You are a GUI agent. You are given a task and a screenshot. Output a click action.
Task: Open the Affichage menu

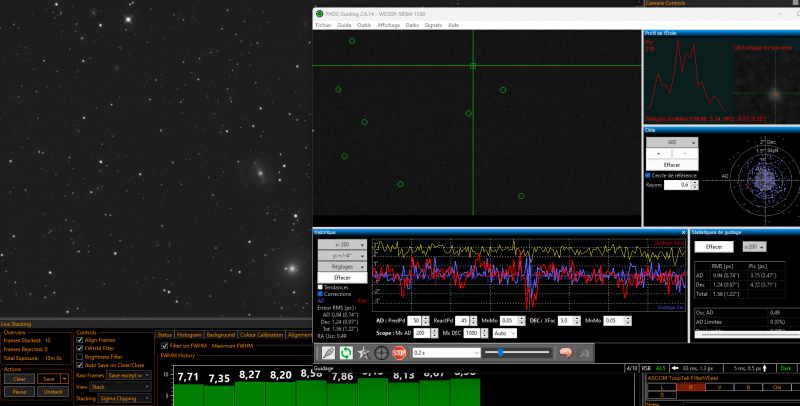pos(388,25)
